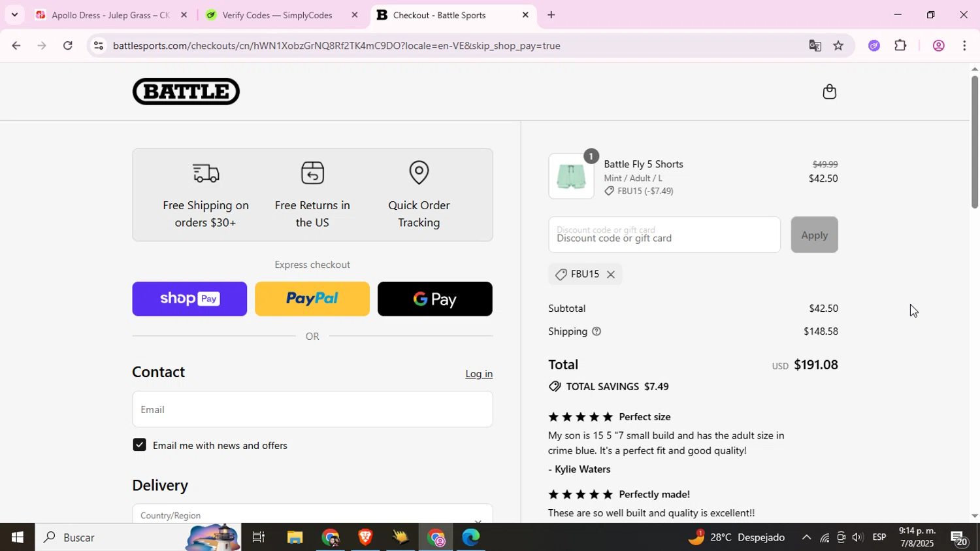Image resolution: width=980 pixels, height=551 pixels.
Task: Go back to the previous page
Action: click(x=16, y=46)
